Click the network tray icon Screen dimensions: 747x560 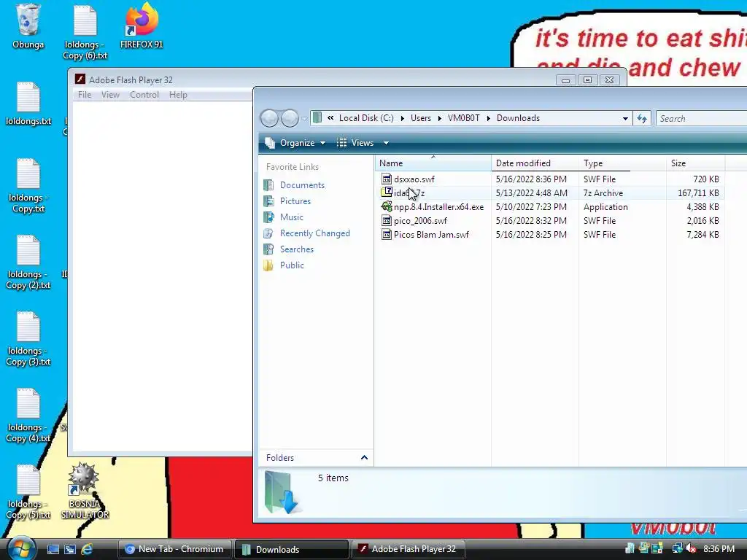(677, 549)
